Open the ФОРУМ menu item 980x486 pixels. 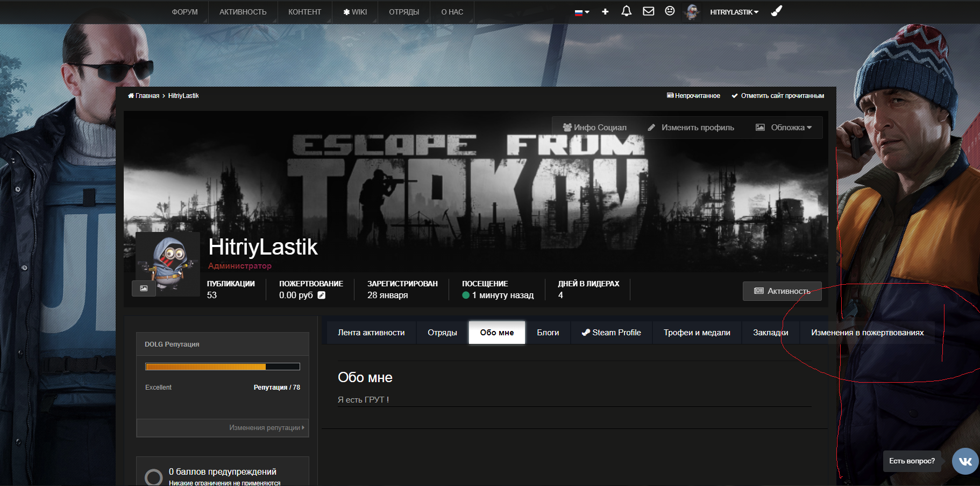[184, 12]
